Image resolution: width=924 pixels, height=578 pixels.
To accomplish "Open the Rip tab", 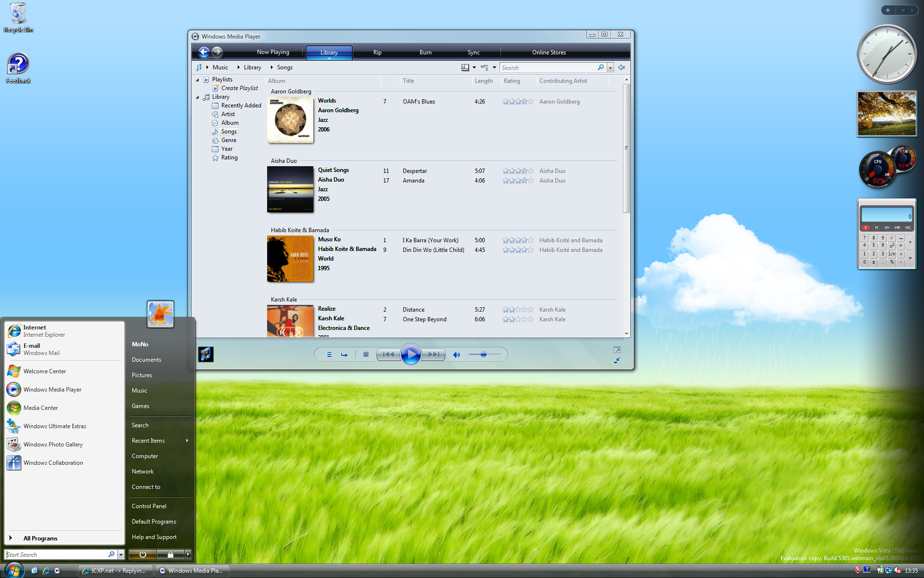I will (x=377, y=52).
